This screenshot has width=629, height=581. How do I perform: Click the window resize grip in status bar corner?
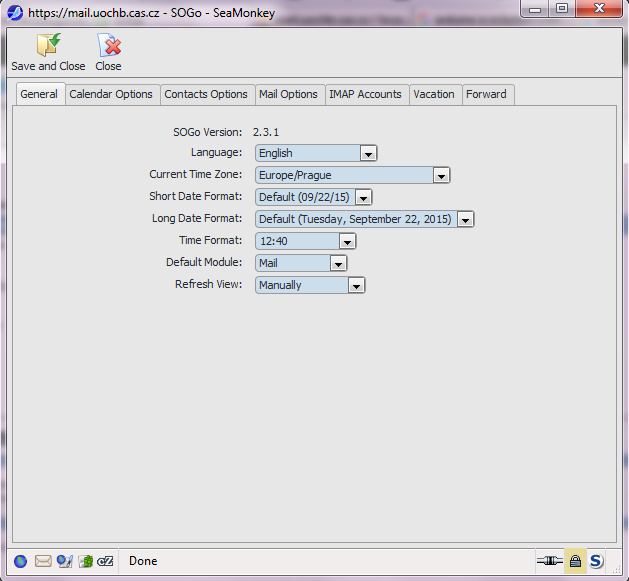pyautogui.click(x=616, y=569)
